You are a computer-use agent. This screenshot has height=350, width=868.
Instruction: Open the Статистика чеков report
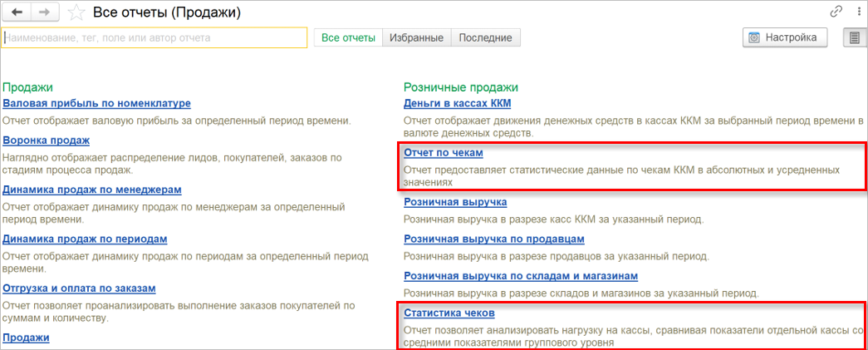[x=449, y=313]
